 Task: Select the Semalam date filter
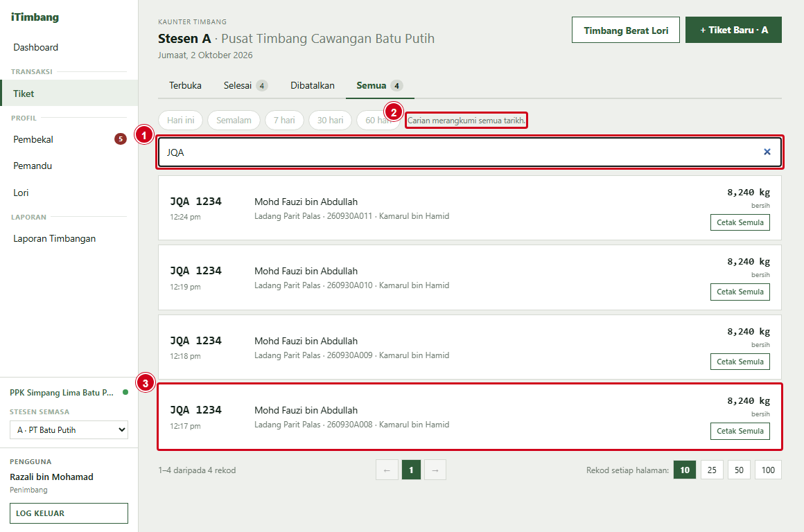coord(234,121)
